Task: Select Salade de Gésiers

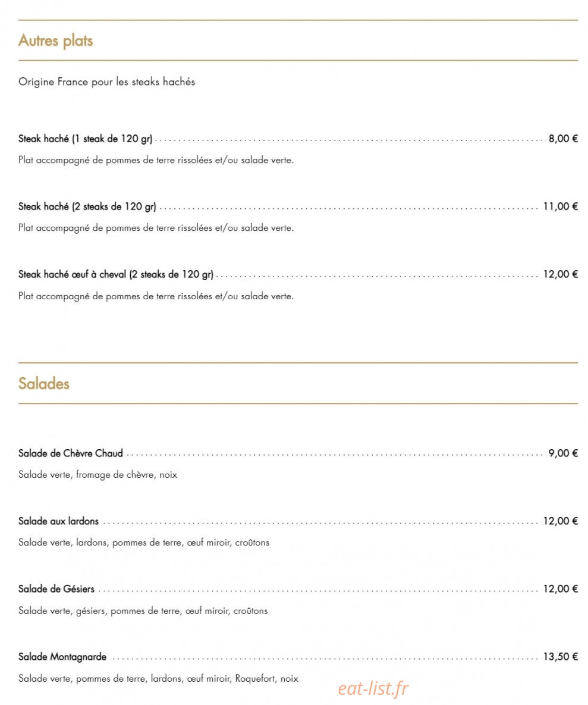Action: (56, 589)
